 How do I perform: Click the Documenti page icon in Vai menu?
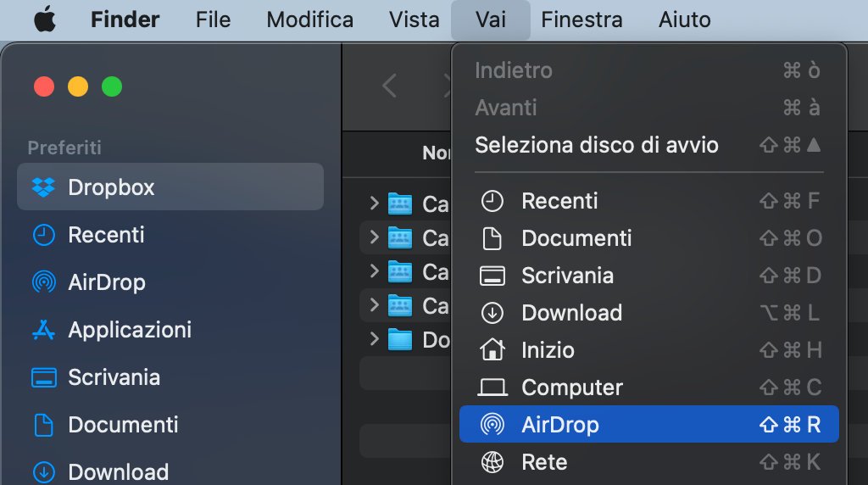(x=492, y=238)
